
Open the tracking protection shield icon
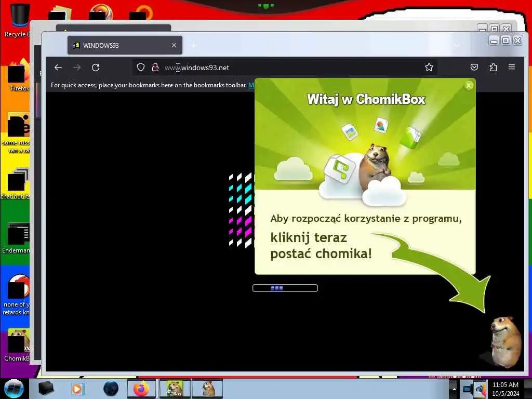(x=141, y=67)
